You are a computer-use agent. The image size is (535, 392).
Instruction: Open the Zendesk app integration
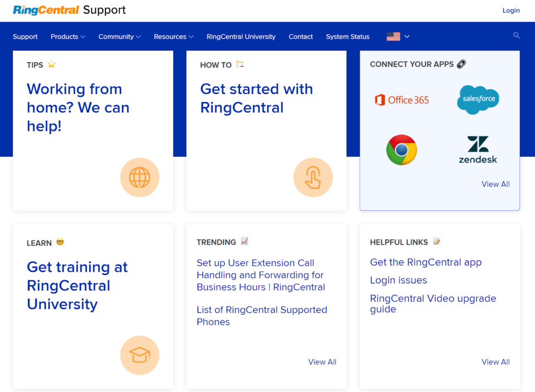[478, 149]
